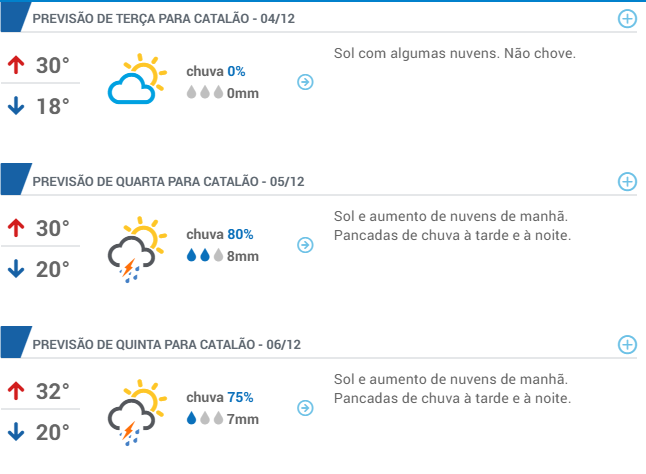Click Wednesday's raindrop icons at 8mm
Screen dimensions: 646x474
coord(204,256)
